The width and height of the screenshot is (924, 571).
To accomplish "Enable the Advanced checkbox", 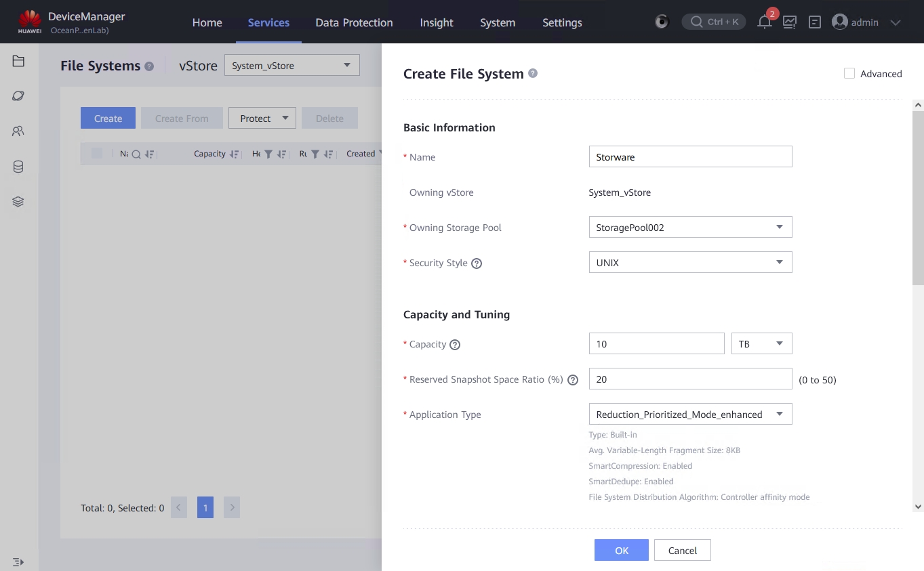I will click(849, 74).
